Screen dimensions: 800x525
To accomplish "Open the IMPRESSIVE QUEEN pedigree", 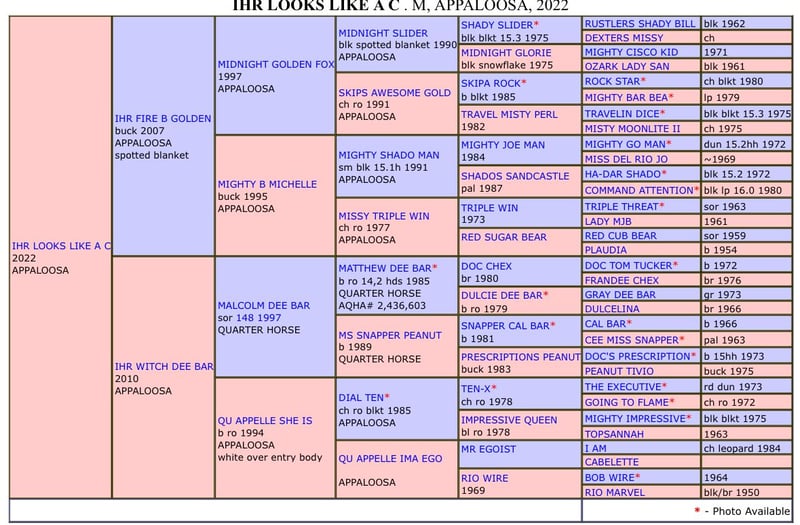I will [509, 420].
